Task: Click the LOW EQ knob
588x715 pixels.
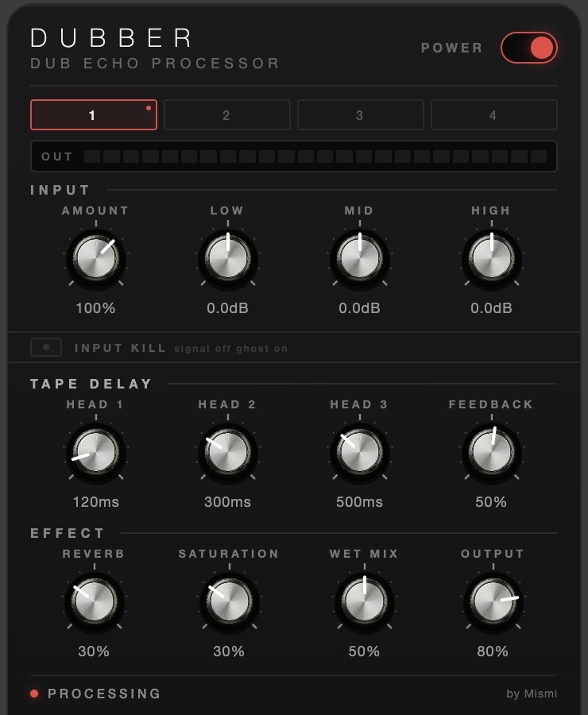Action: pos(227,257)
